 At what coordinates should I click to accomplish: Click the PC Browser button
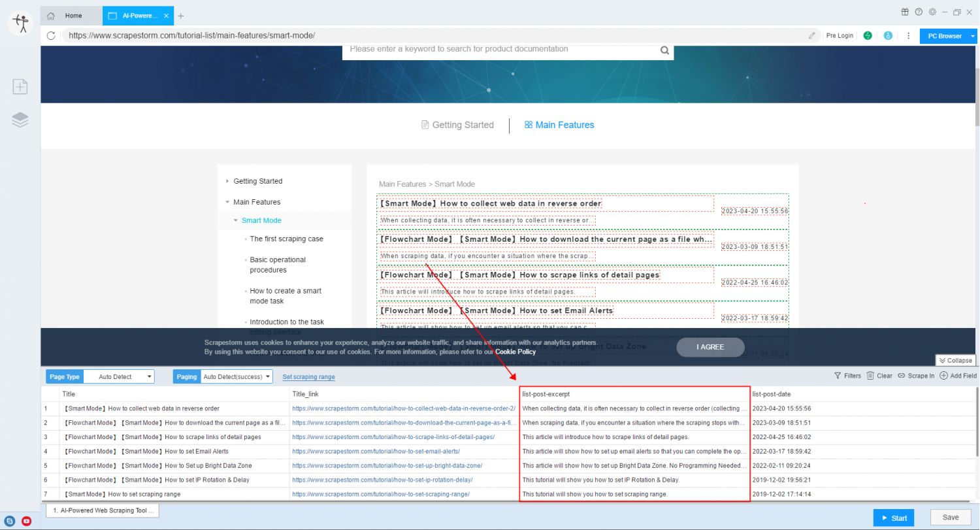pyautogui.click(x=944, y=36)
